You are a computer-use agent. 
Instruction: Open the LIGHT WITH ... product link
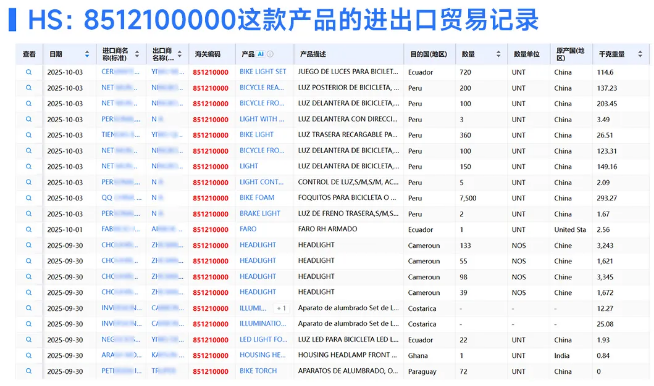click(x=262, y=119)
